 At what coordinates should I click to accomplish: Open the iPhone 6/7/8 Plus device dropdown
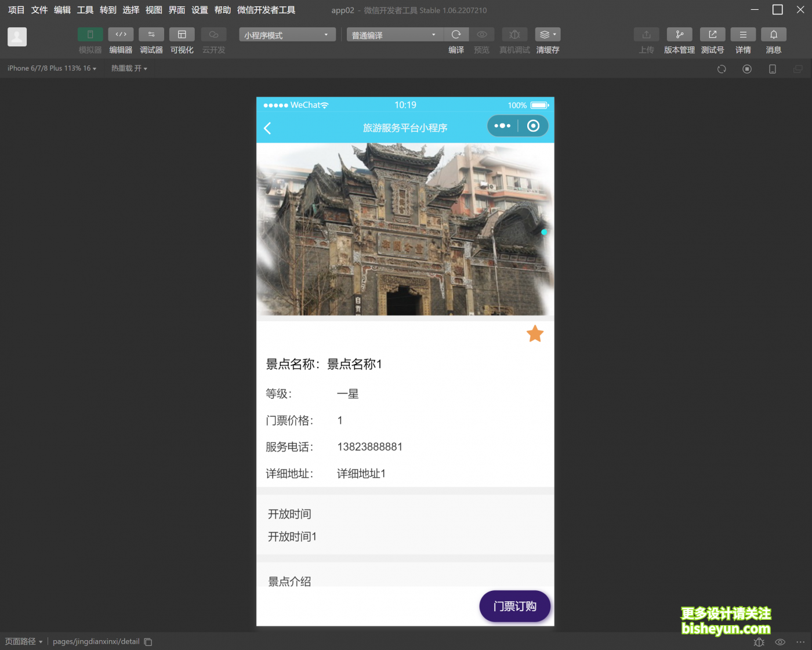click(52, 68)
